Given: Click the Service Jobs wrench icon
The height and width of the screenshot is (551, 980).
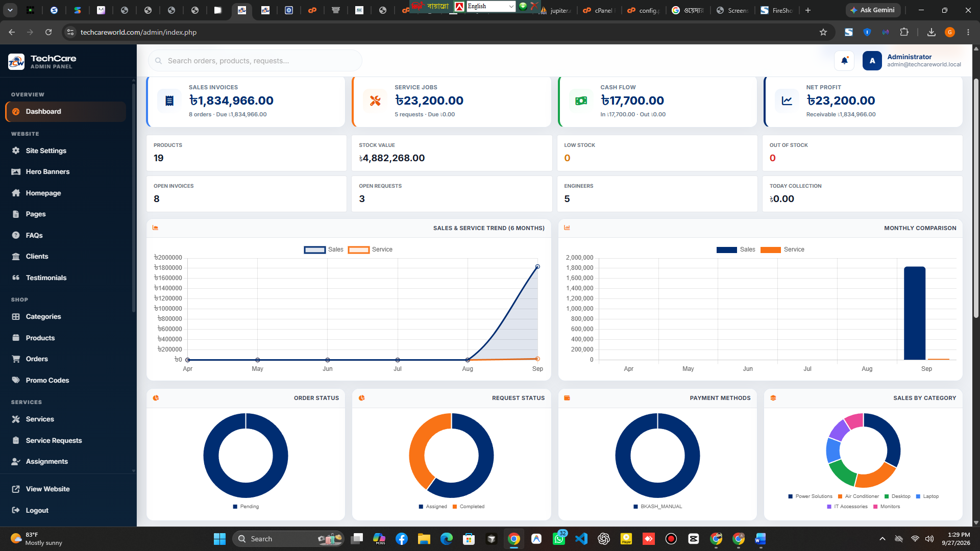Looking at the screenshot, I should tap(375, 101).
